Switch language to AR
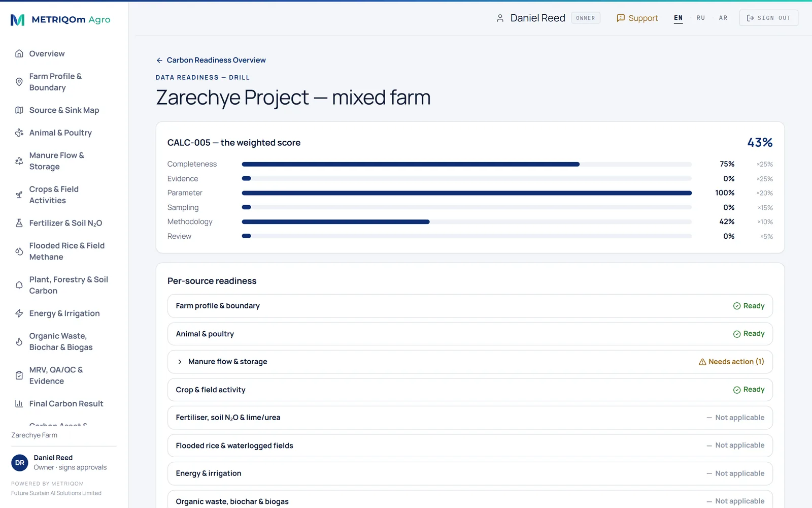 [x=723, y=18]
